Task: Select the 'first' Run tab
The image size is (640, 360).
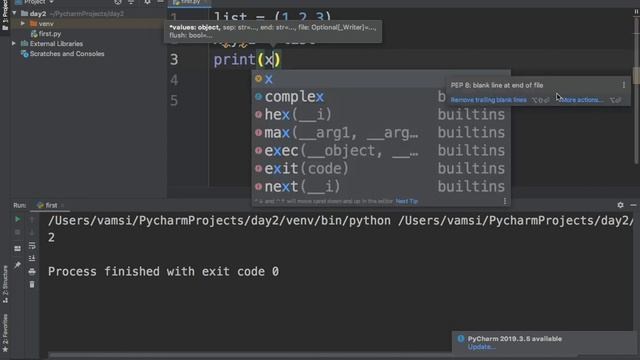Action: click(x=50, y=205)
